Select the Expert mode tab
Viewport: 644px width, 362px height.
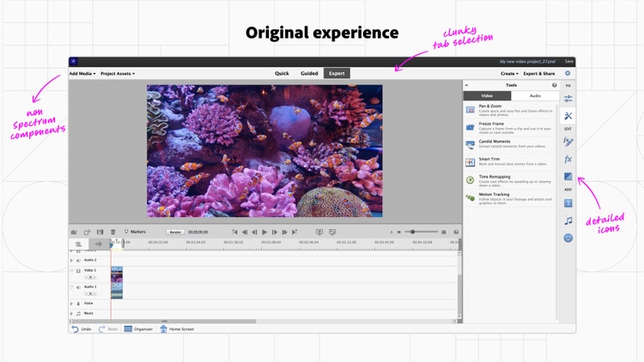click(337, 73)
